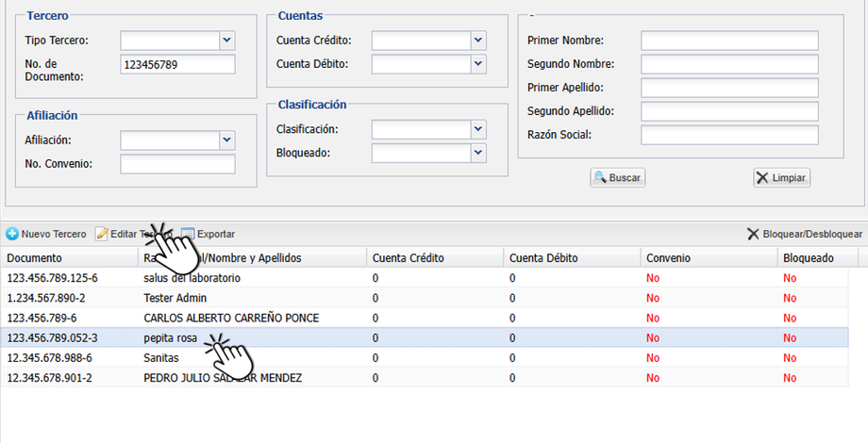Viewport: 868px width, 443px height.
Task: Click document '1.234.567.890-2'
Action: (x=46, y=298)
